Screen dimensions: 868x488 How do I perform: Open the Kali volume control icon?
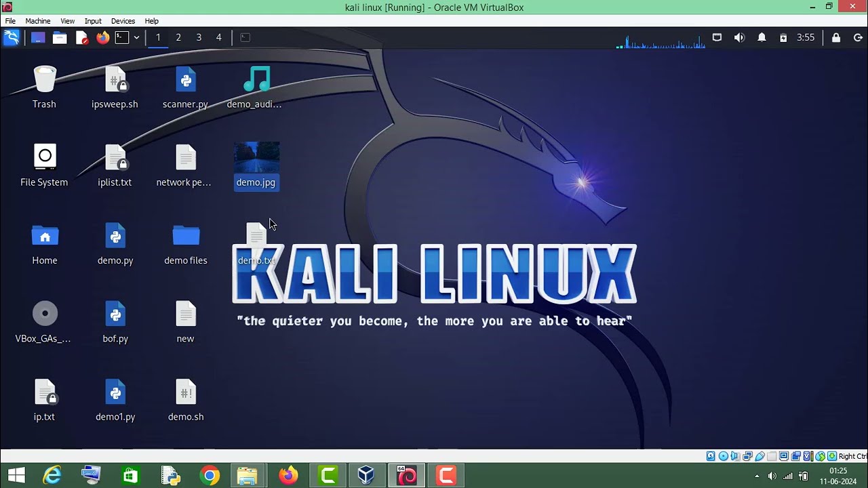click(739, 37)
